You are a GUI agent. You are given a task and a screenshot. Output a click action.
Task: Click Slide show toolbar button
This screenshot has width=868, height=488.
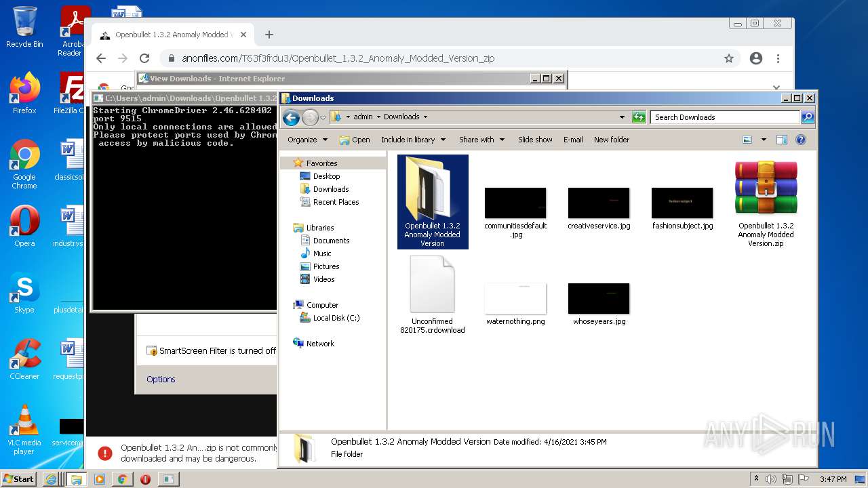pos(535,140)
